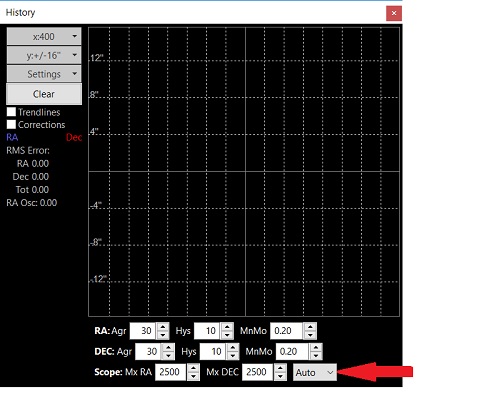The width and height of the screenshot is (500, 399).
Task: Expand the Settings dropdown menu
Action: (44, 74)
